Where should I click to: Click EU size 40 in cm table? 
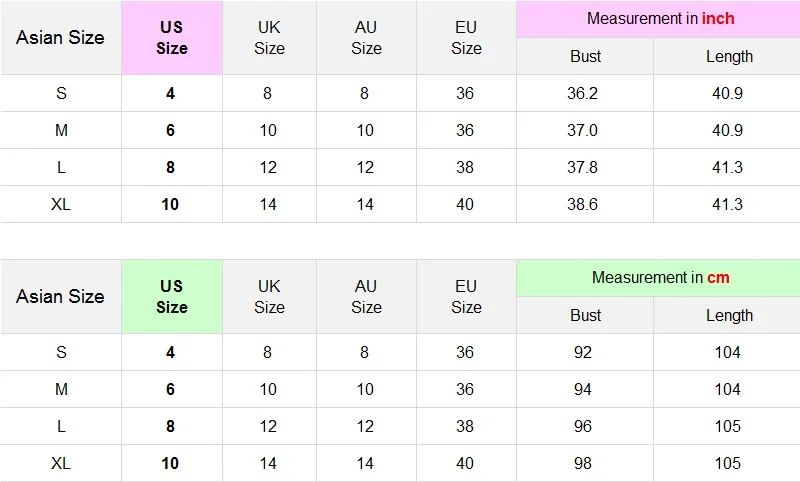(x=465, y=463)
